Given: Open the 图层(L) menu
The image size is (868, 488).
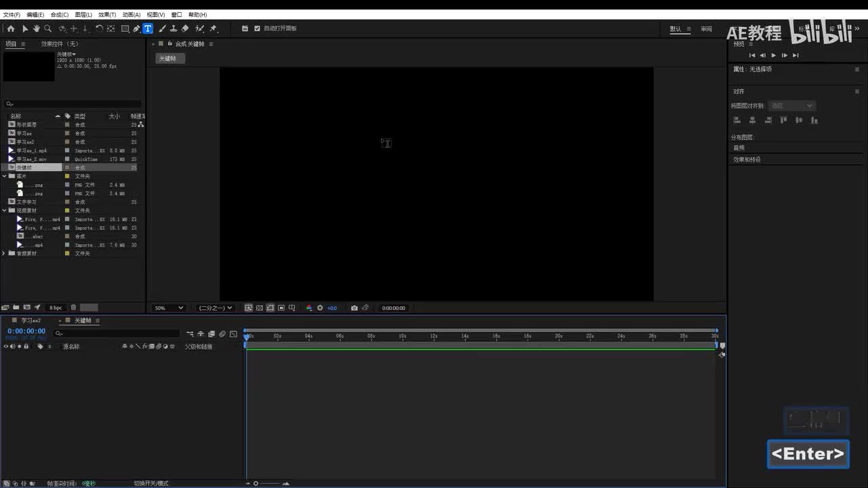Looking at the screenshot, I should pyautogui.click(x=83, y=14).
